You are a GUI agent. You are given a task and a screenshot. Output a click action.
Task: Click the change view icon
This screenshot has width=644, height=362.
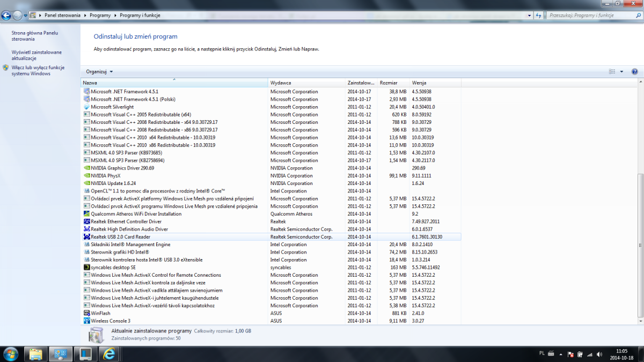point(612,71)
